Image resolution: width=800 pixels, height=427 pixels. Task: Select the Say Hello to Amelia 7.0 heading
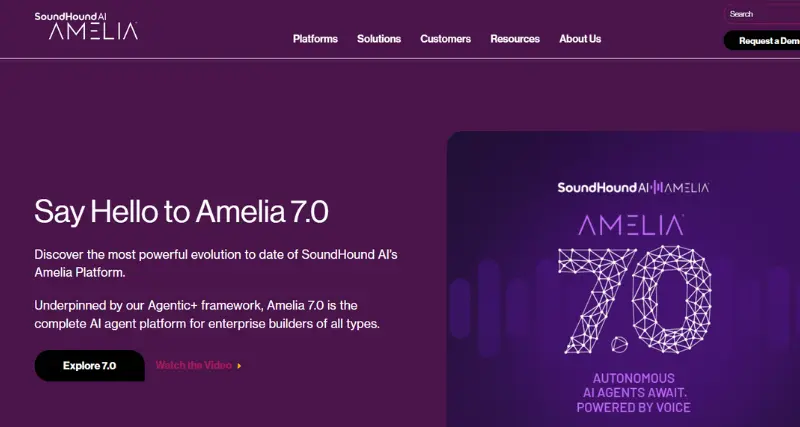click(181, 212)
